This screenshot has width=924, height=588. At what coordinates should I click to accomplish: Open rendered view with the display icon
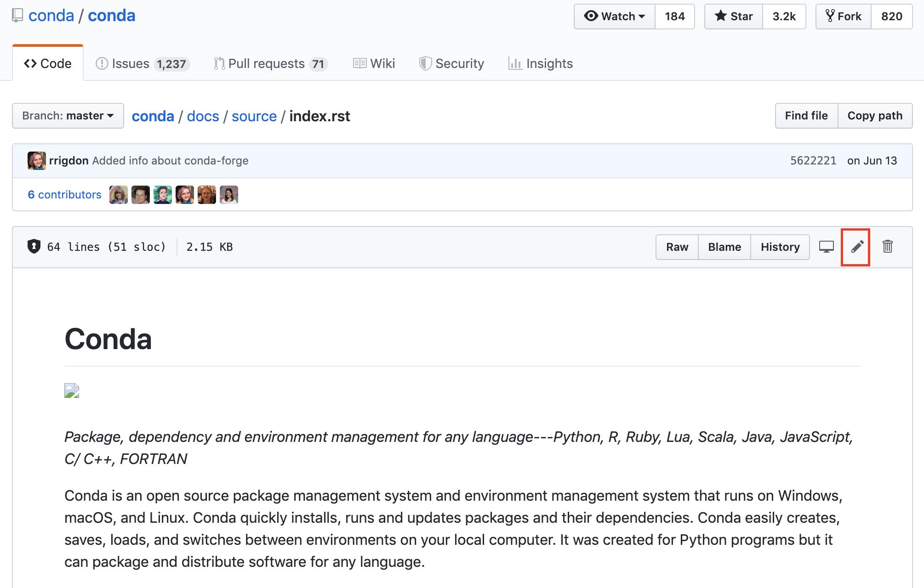(x=826, y=247)
